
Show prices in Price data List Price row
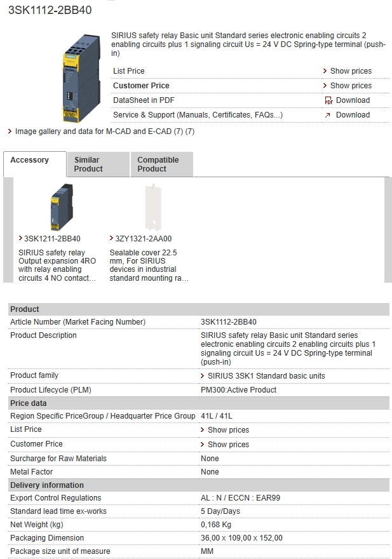tap(228, 430)
